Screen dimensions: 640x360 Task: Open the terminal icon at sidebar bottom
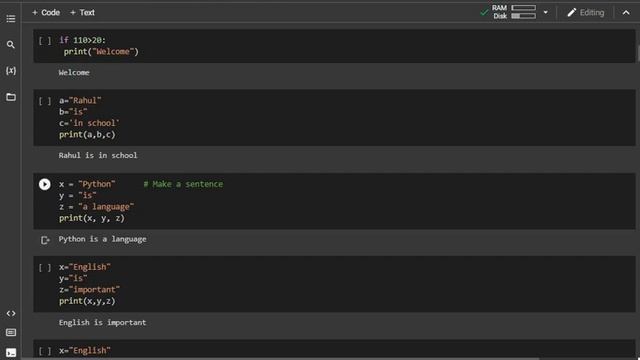point(11,353)
